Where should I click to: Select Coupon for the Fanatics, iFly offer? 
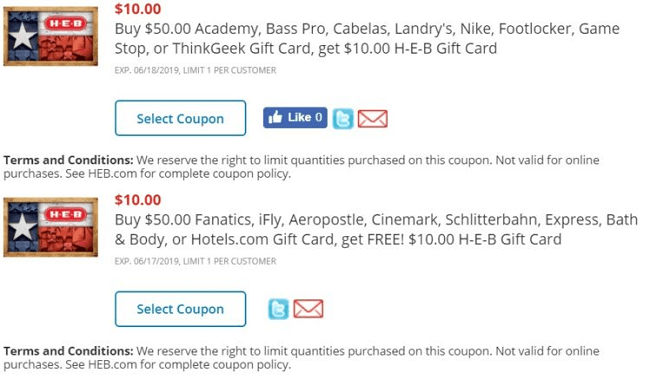click(180, 309)
